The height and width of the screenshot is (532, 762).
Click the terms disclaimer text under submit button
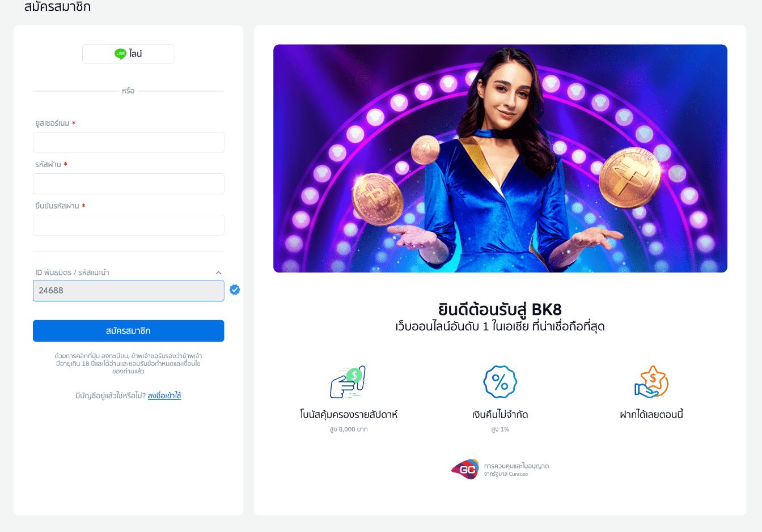129,364
